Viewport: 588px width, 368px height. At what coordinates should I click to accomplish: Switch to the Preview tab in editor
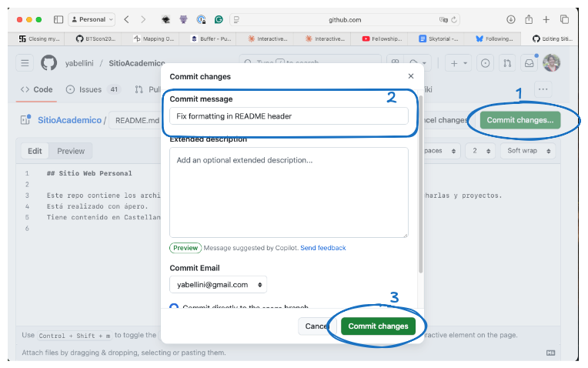71,151
